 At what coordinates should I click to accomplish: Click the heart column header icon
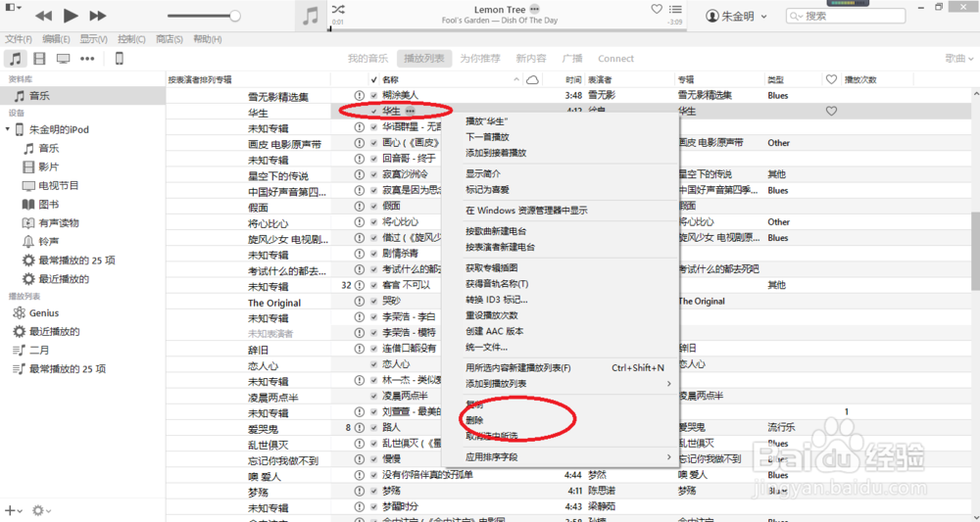click(x=831, y=80)
